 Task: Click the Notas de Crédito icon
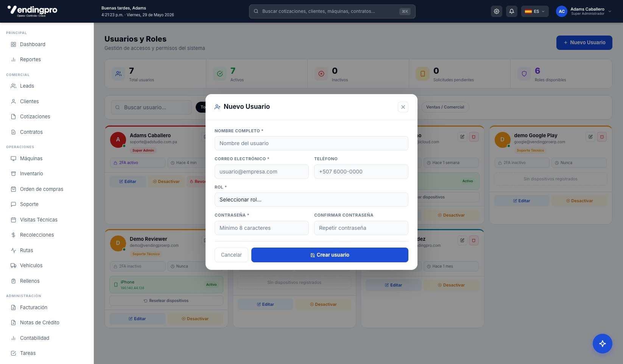13,322
